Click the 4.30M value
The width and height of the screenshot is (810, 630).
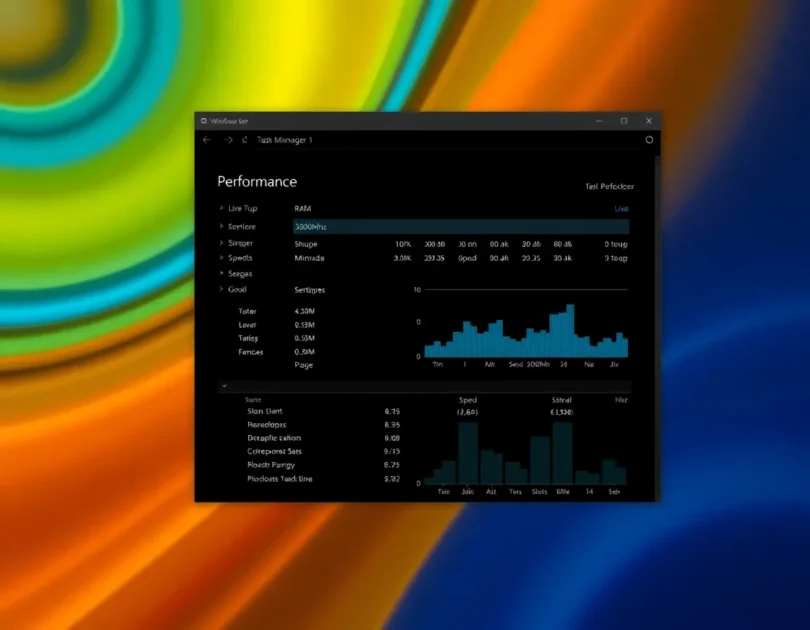click(x=304, y=311)
